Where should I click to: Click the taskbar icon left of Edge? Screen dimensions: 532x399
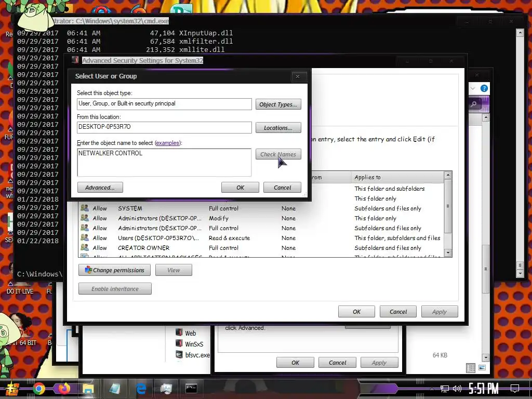pyautogui.click(x=115, y=389)
